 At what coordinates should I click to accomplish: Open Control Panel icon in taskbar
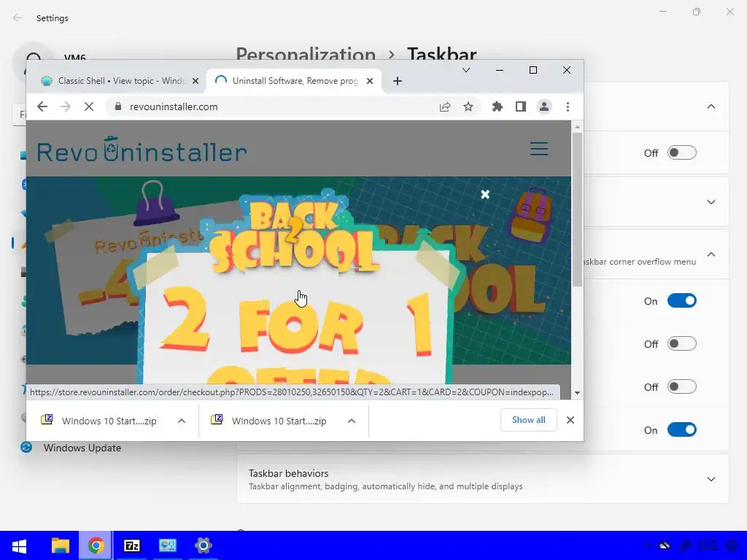[x=167, y=545]
